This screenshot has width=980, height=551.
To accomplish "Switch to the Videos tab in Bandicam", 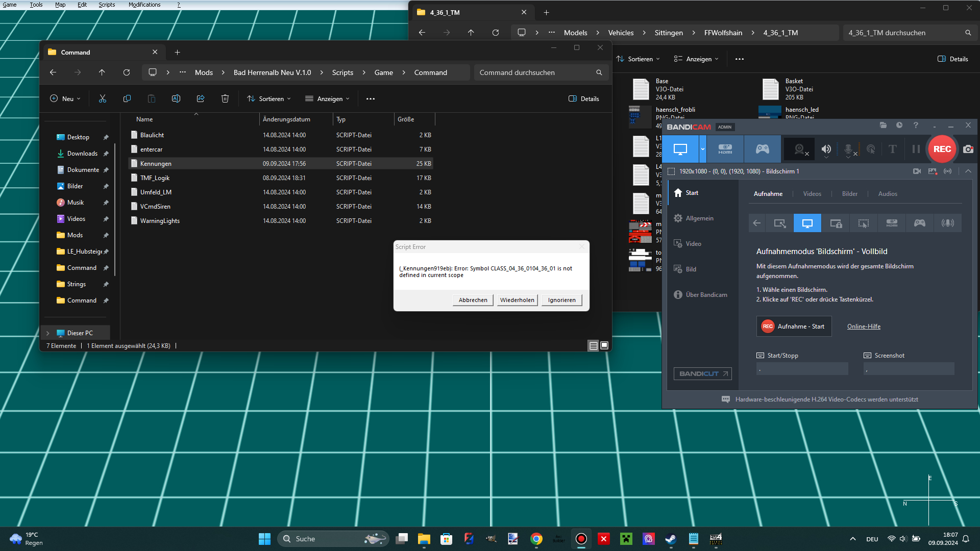I will tap(812, 194).
